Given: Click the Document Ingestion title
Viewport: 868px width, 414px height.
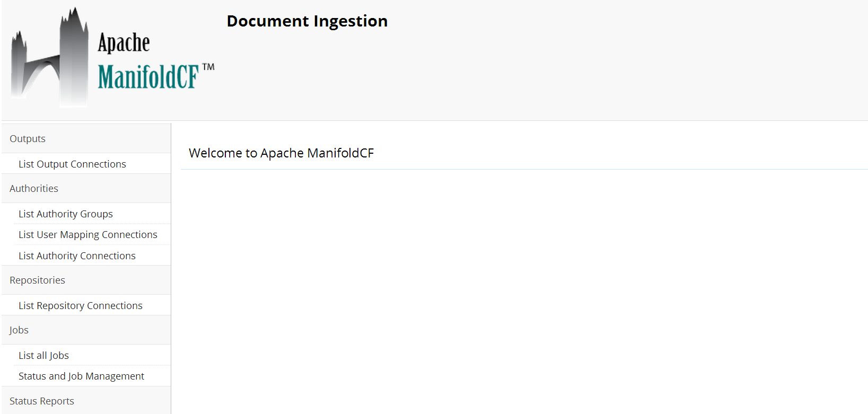Looking at the screenshot, I should click(307, 21).
